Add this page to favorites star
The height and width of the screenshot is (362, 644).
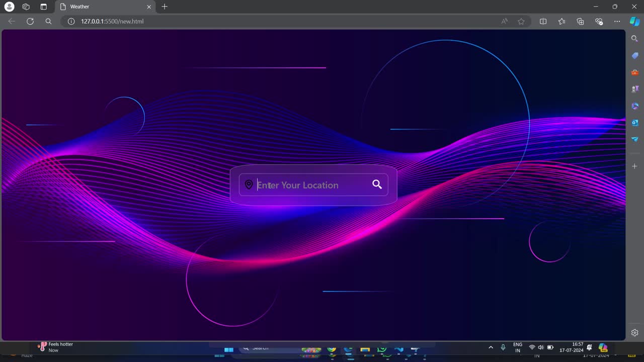pos(521,21)
